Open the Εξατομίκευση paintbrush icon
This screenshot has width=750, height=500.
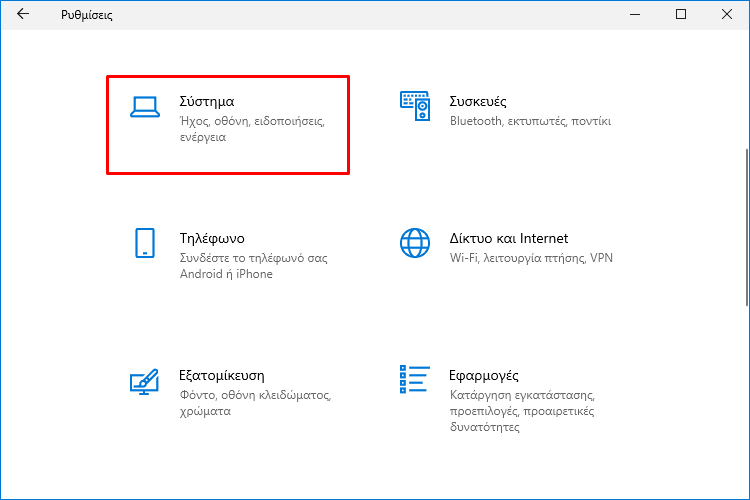(144, 381)
